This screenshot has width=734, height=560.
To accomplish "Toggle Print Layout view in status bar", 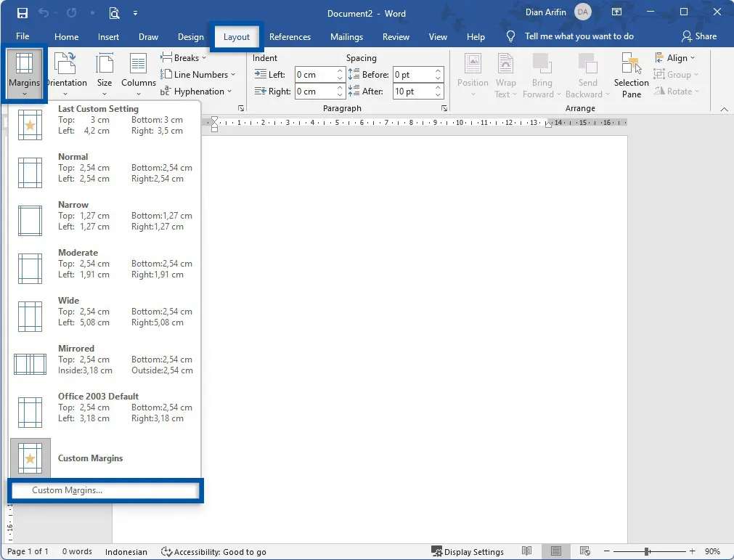I will click(x=555, y=552).
